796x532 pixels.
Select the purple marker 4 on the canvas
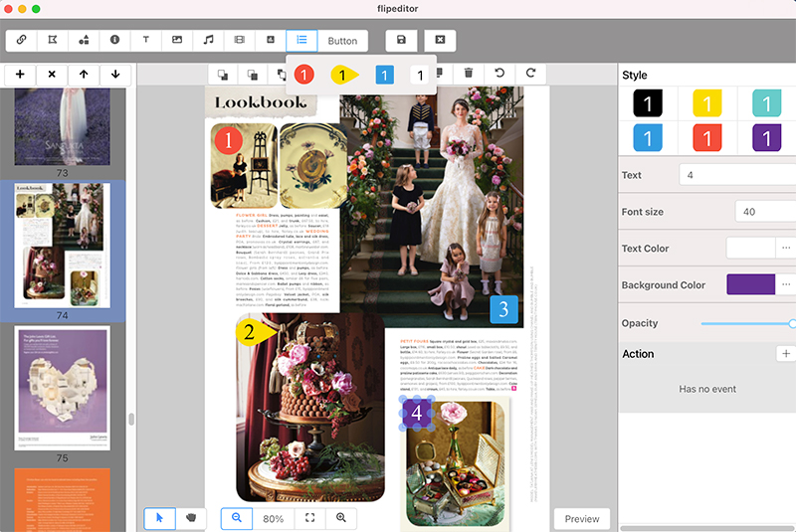[417, 413]
